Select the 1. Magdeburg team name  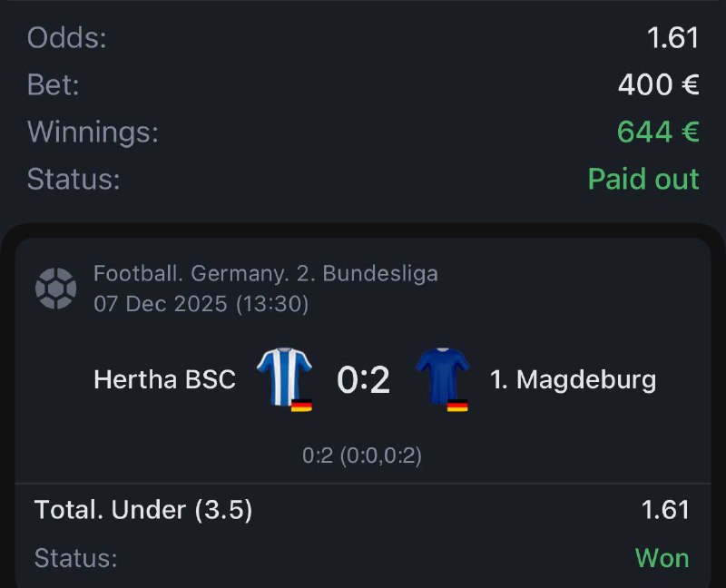573,379
